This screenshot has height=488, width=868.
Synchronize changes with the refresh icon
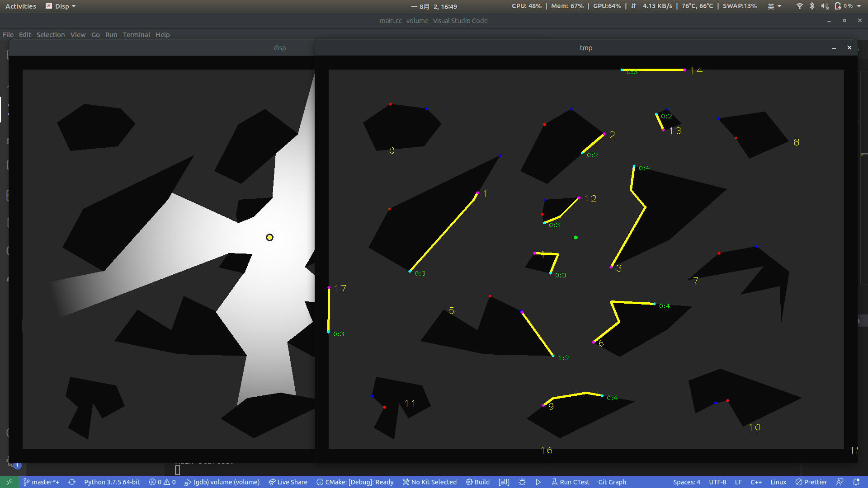pyautogui.click(x=72, y=482)
